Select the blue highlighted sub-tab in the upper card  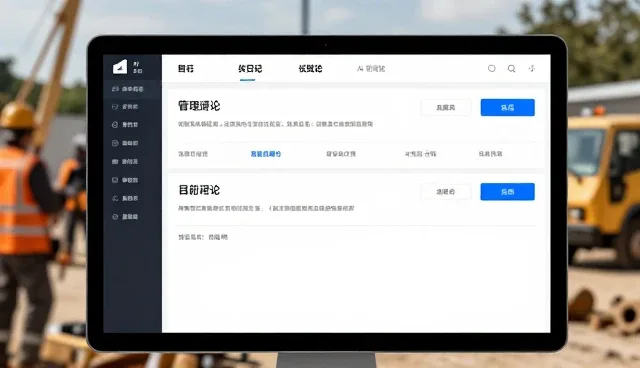click(x=266, y=154)
